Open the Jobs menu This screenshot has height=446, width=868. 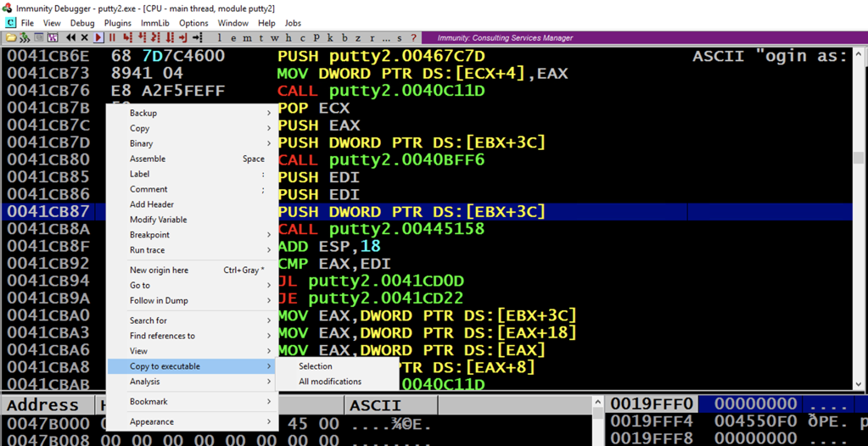tap(293, 23)
